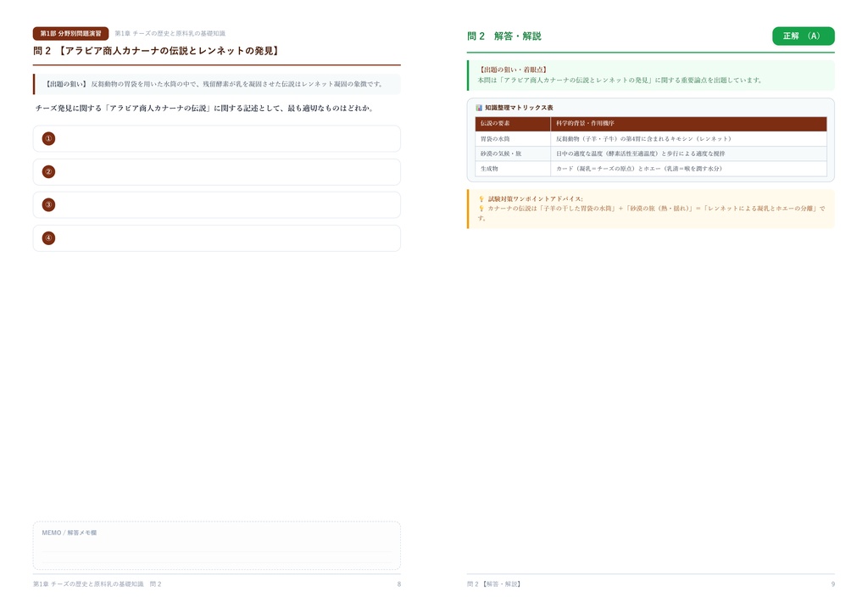Click the 胃袋の水筒 table cell
Viewport: 868px width, 614px height.
click(513, 139)
